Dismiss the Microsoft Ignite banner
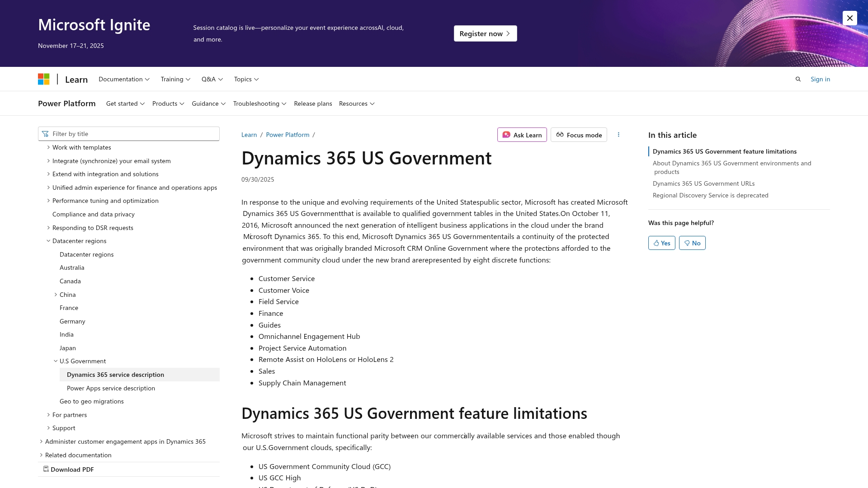Image resolution: width=868 pixels, height=488 pixels. [x=850, y=18]
